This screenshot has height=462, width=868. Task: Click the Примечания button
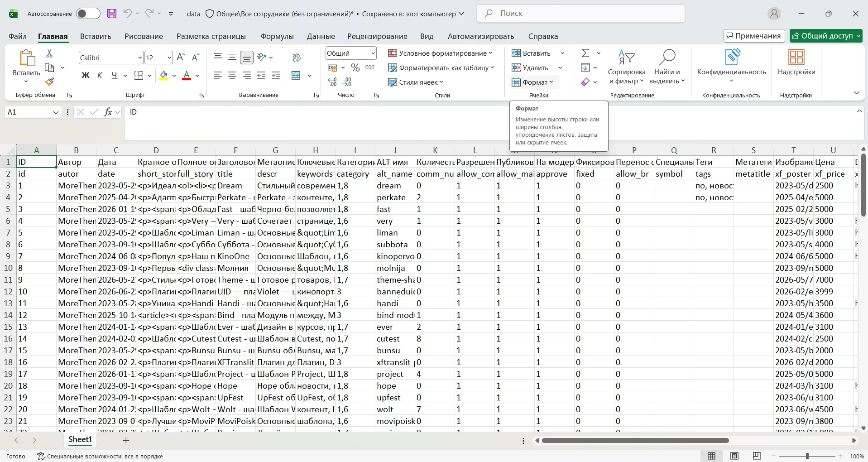tap(754, 36)
